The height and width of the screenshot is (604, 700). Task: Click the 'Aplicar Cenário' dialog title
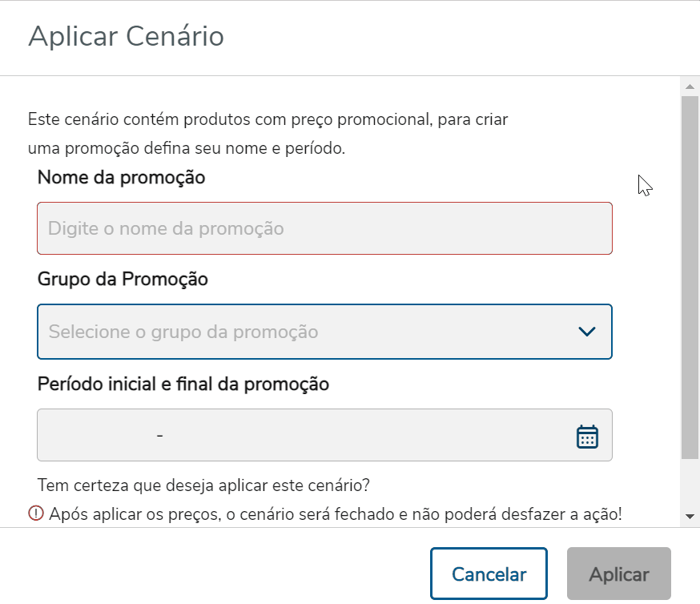point(126,37)
